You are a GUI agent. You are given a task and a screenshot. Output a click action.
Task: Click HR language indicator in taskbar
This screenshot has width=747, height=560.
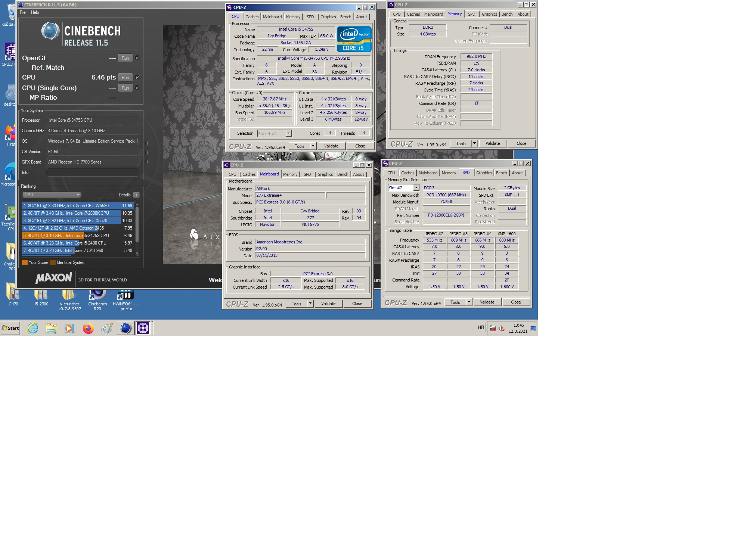(481, 327)
